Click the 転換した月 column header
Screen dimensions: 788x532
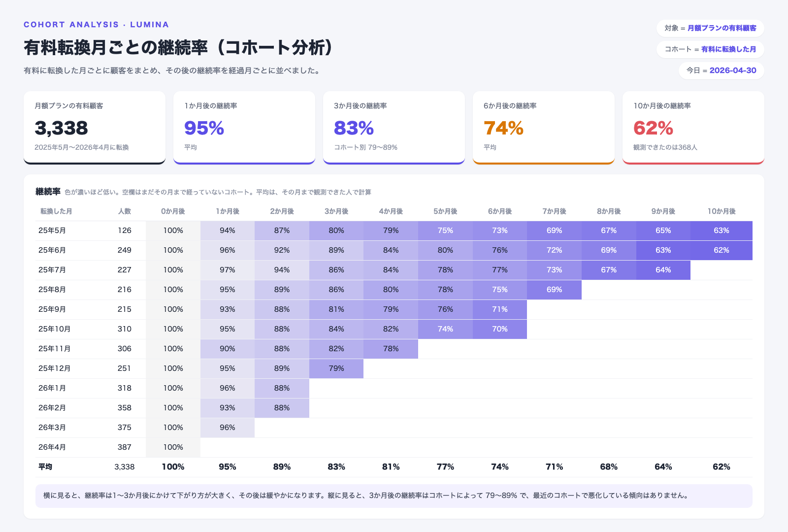56,211
